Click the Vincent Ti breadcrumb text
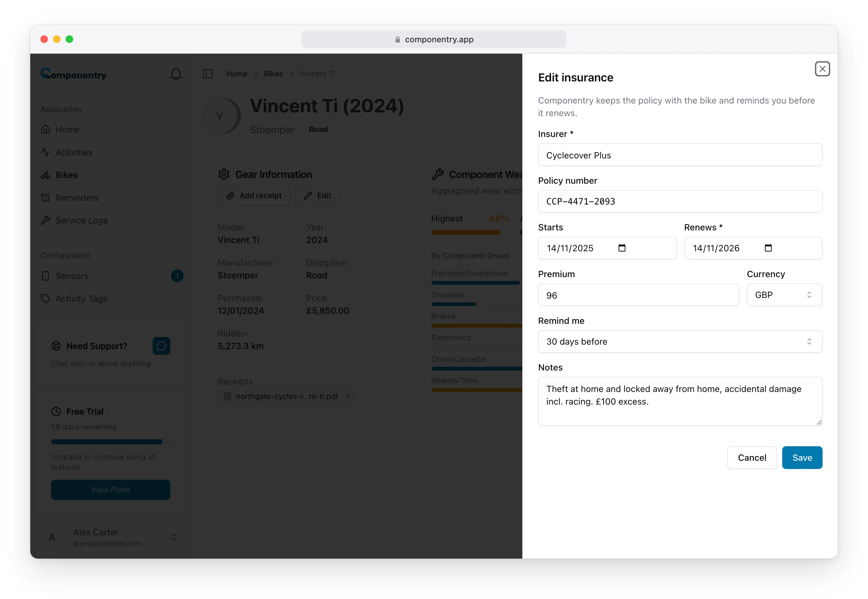 click(x=317, y=74)
